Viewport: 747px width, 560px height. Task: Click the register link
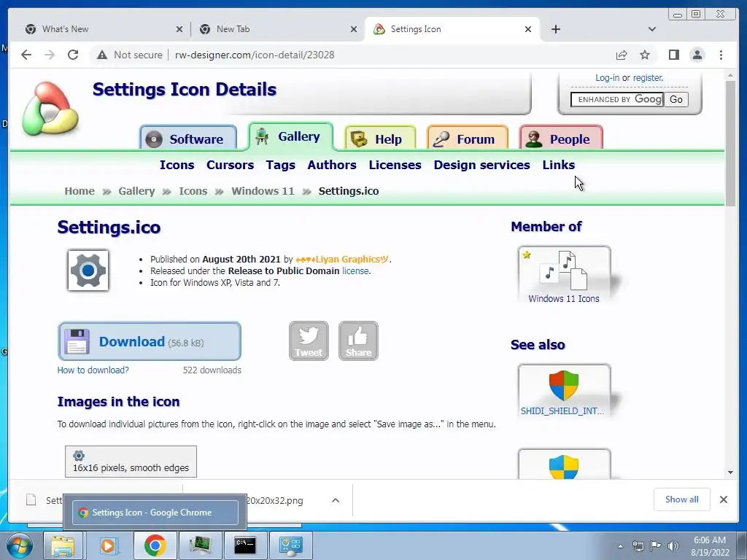(x=648, y=77)
